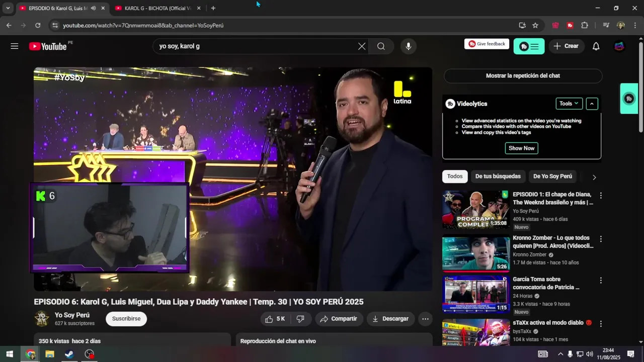644x362 pixels.
Task: Like the video with thumbs up
Action: click(275, 319)
